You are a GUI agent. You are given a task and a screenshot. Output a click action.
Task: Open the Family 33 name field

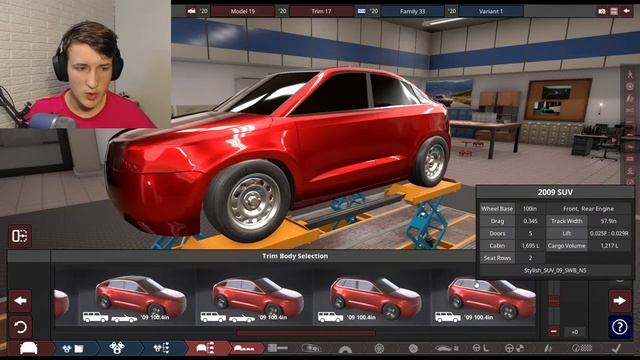click(412, 11)
